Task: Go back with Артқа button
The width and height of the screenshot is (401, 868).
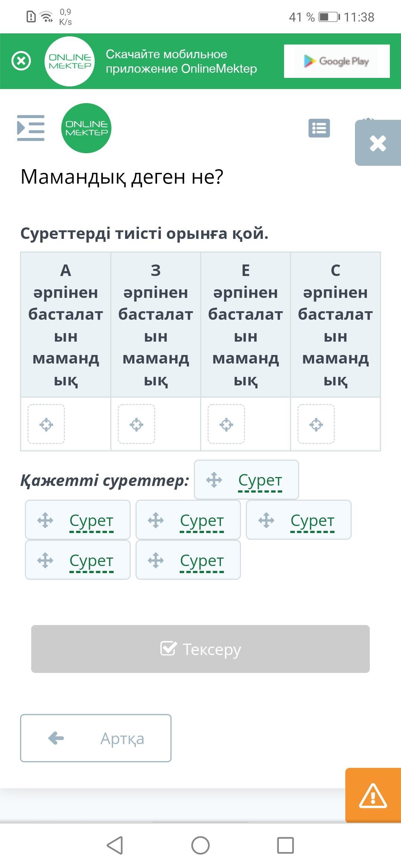Action: (96, 738)
